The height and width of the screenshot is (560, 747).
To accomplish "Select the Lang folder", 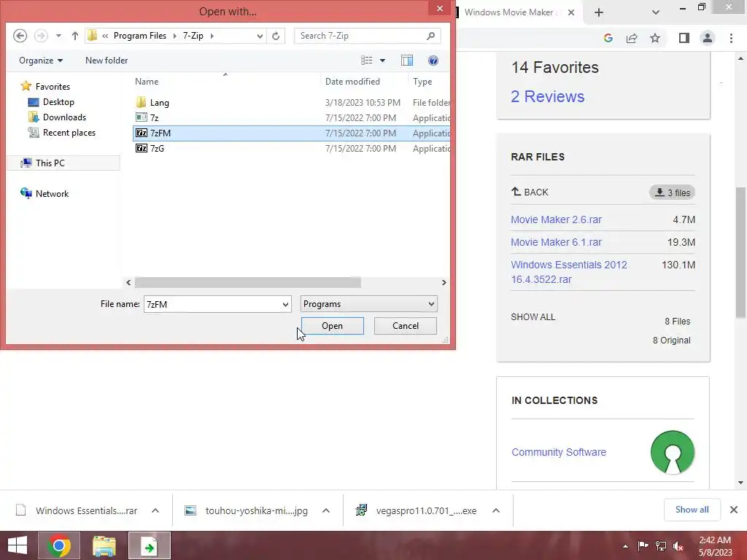I will [x=159, y=102].
